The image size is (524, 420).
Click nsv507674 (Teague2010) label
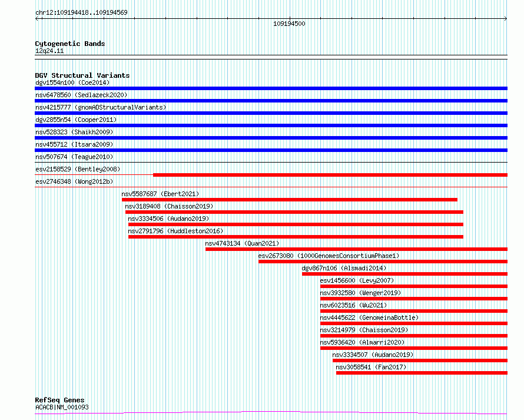click(74, 157)
